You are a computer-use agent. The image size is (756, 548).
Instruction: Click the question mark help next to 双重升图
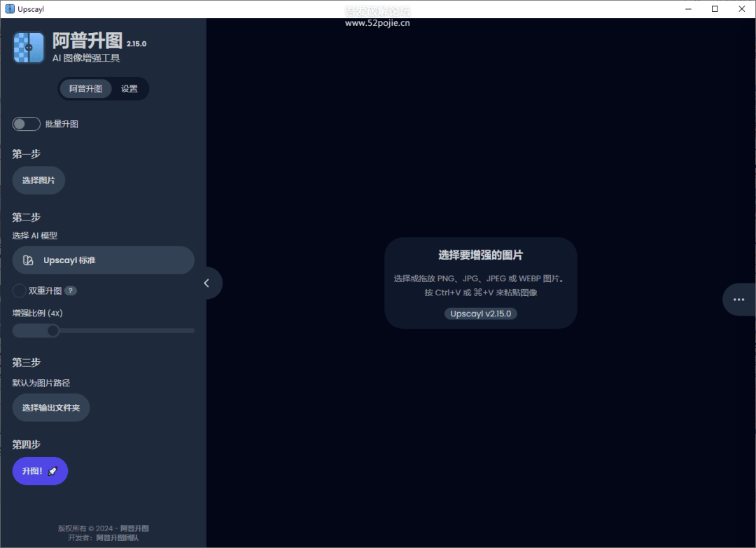71,290
